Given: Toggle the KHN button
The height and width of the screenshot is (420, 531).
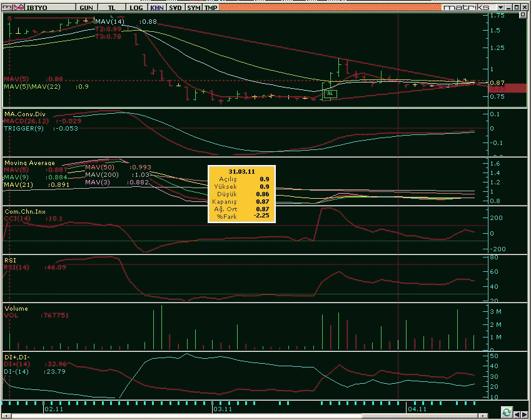Looking at the screenshot, I should pyautogui.click(x=157, y=7).
